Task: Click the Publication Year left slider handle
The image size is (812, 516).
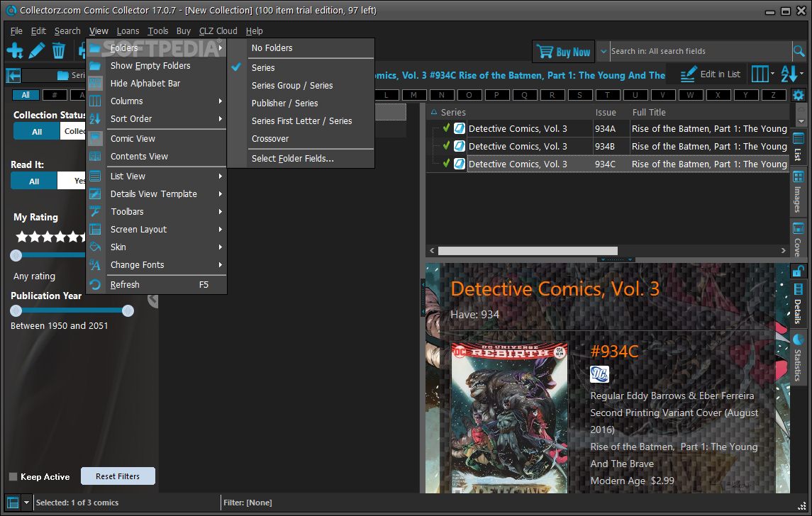Action: point(16,310)
